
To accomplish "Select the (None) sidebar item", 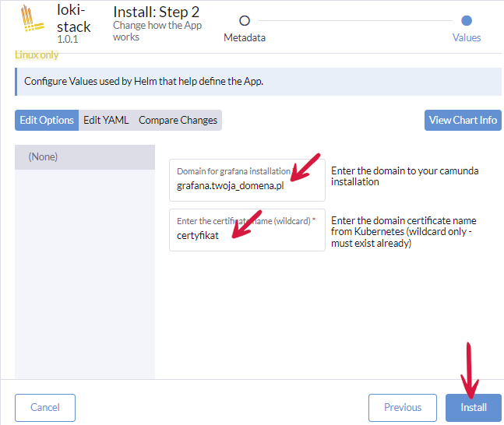I will [85, 156].
